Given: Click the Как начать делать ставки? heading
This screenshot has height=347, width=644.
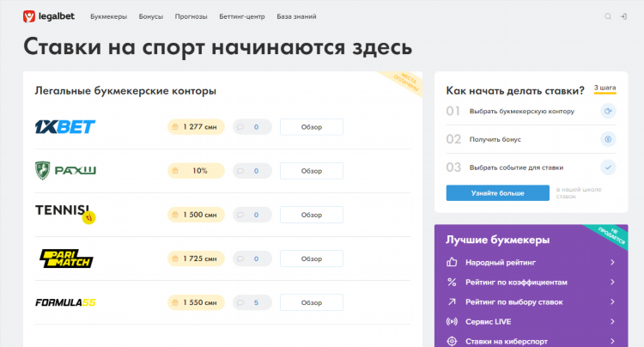Looking at the screenshot, I should [515, 91].
